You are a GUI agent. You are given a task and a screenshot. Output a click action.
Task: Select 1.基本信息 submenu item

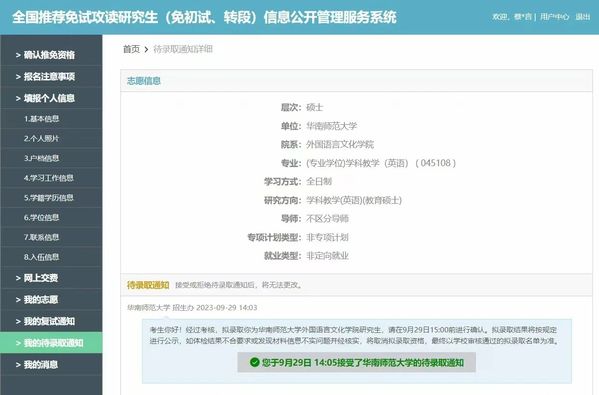pyautogui.click(x=51, y=119)
